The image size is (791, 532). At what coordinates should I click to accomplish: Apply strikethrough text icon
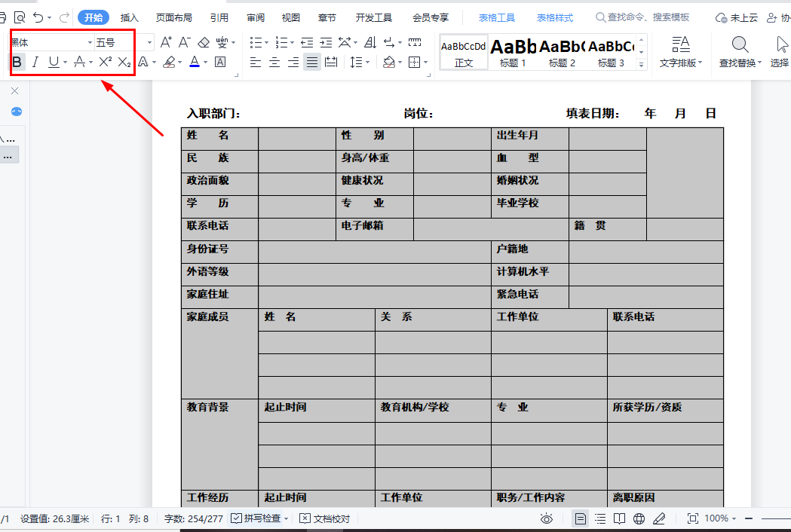pyautogui.click(x=80, y=62)
